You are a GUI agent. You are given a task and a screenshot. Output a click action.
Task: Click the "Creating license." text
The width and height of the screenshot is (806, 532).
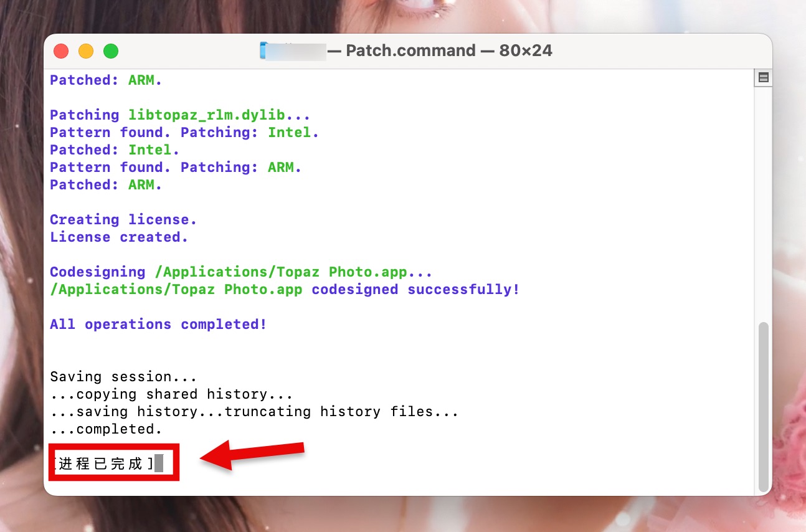point(123,220)
